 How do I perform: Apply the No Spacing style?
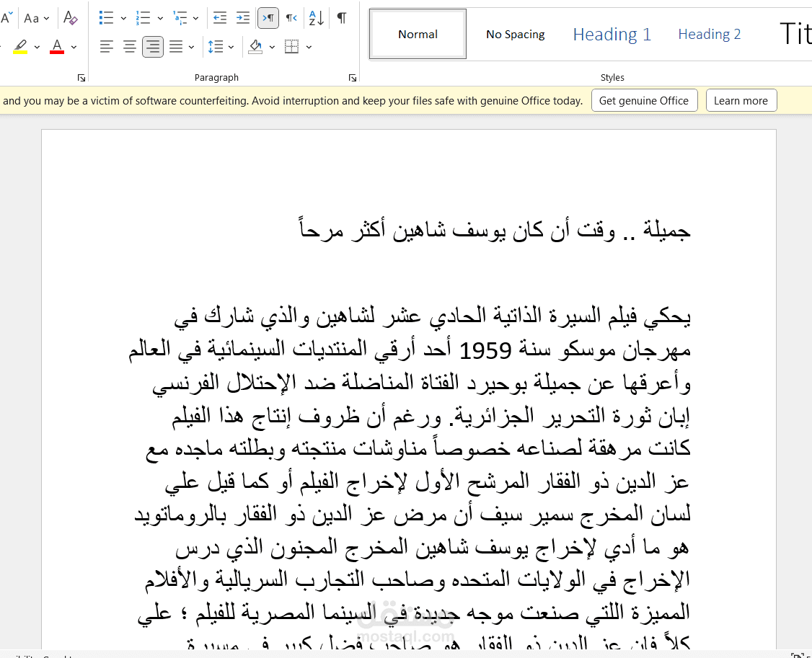pyautogui.click(x=516, y=34)
